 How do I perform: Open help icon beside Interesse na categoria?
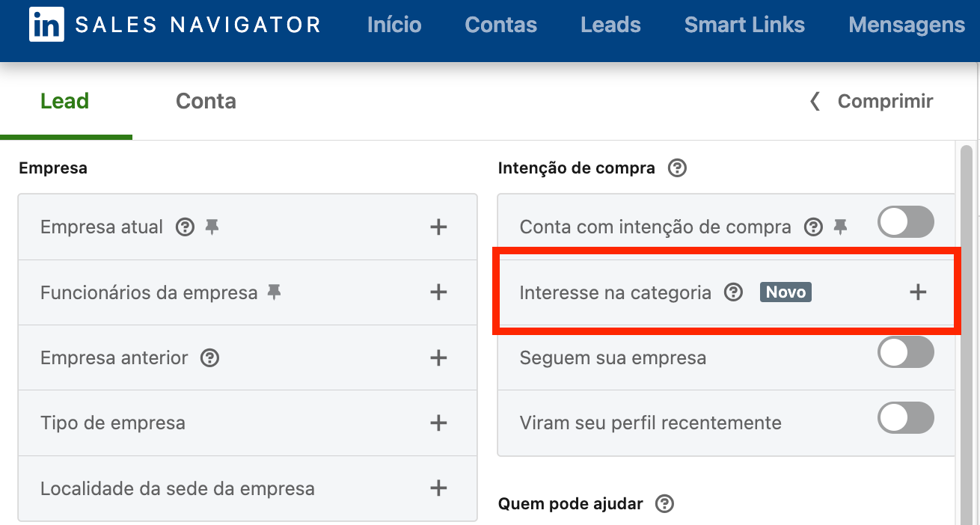click(x=734, y=292)
